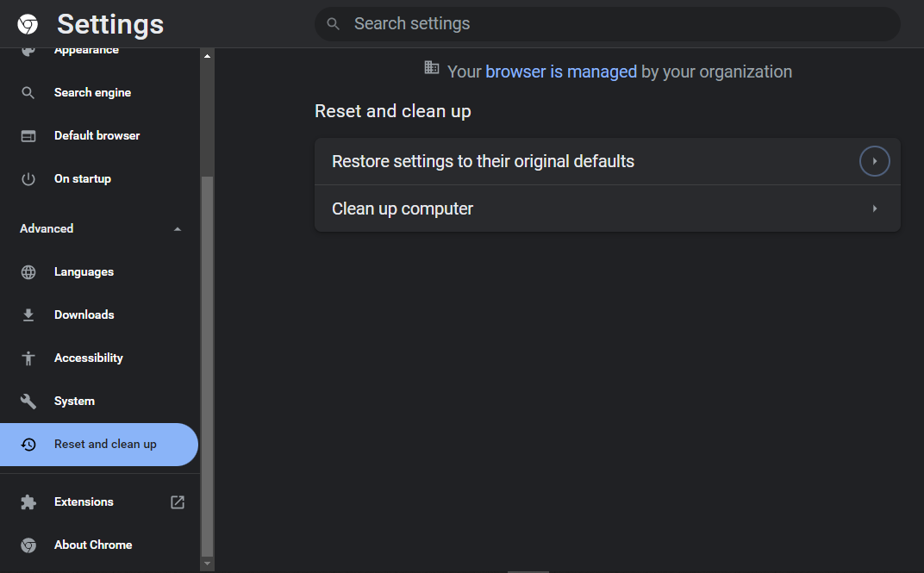Click the Reset and clean up history icon
This screenshot has height=573, width=924.
(28, 445)
